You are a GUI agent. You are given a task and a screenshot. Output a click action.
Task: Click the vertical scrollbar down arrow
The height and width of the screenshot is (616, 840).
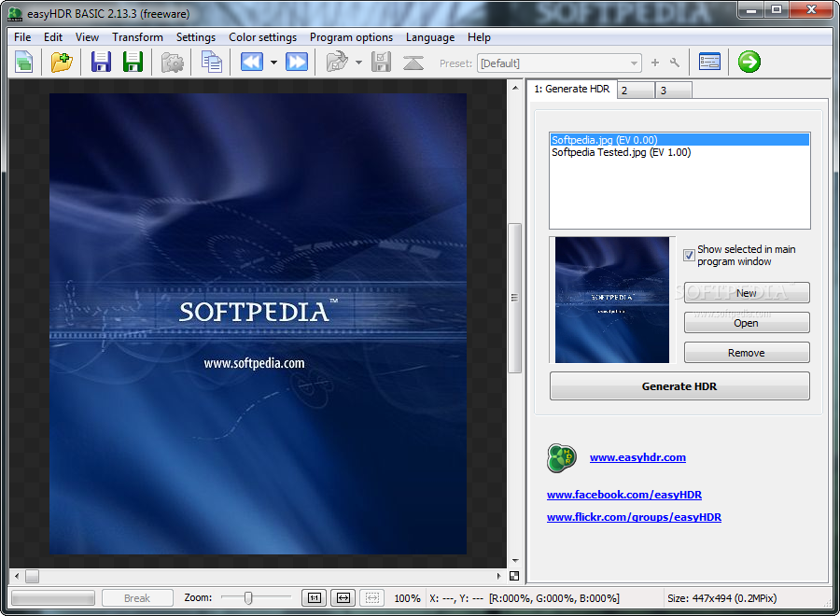(x=515, y=561)
